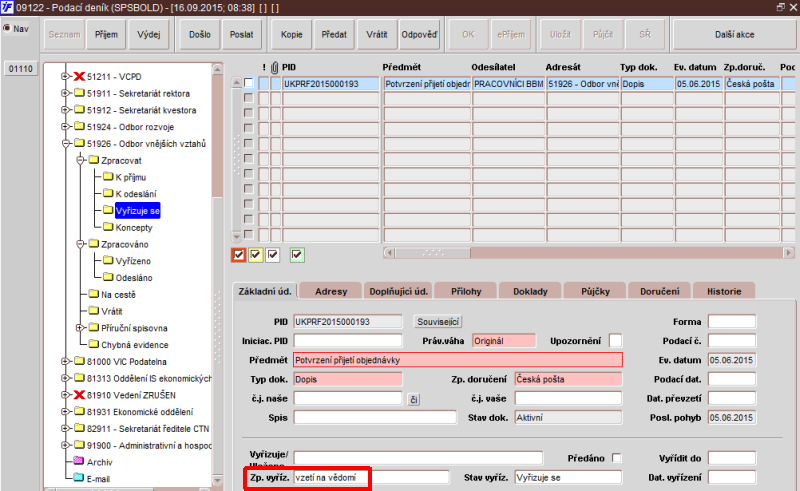The image size is (800, 491).
Task: Click the pink Archiv folder icon
Action: click(x=79, y=461)
